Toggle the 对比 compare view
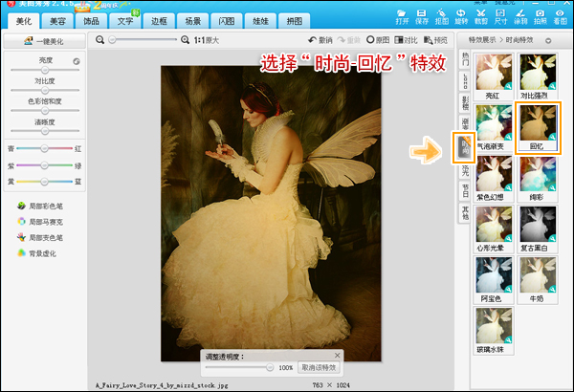The image size is (574, 392). click(406, 41)
